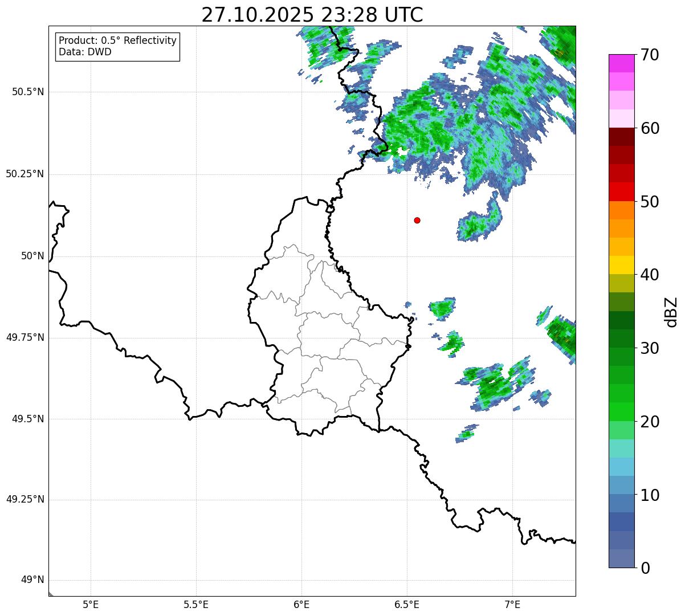The width and height of the screenshot is (685, 616).
Task: Click the "Product: 0.5° Reflectivity" label
Action: click(x=118, y=41)
